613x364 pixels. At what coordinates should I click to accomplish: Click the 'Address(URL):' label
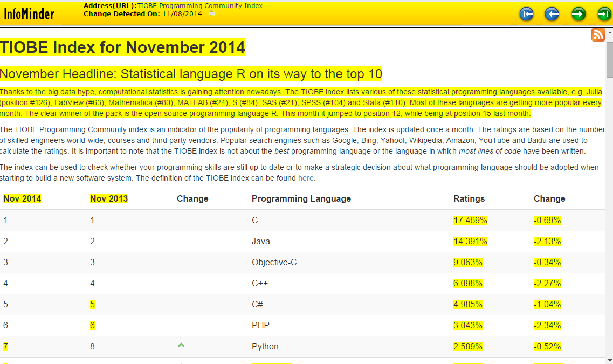(x=110, y=6)
